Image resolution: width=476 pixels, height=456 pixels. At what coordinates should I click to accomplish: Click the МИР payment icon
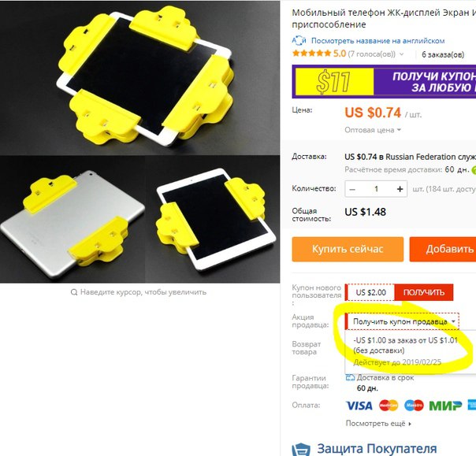[x=445, y=406]
